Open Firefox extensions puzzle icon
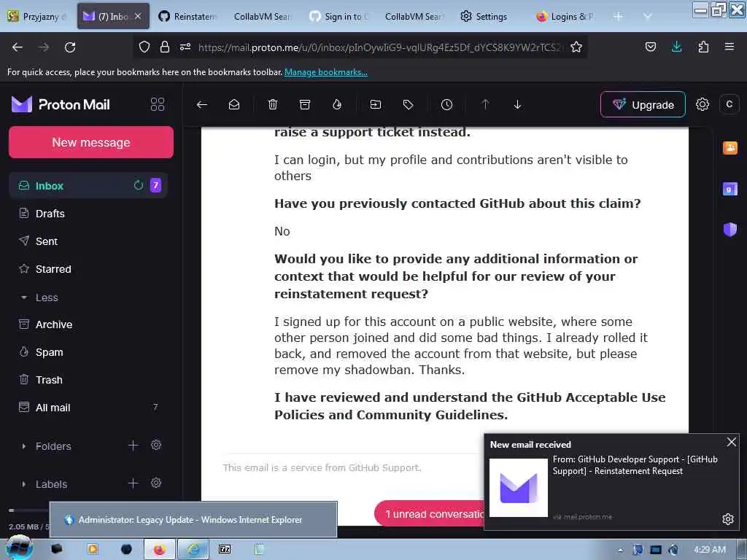Viewport: 747px width, 560px height. tap(703, 47)
